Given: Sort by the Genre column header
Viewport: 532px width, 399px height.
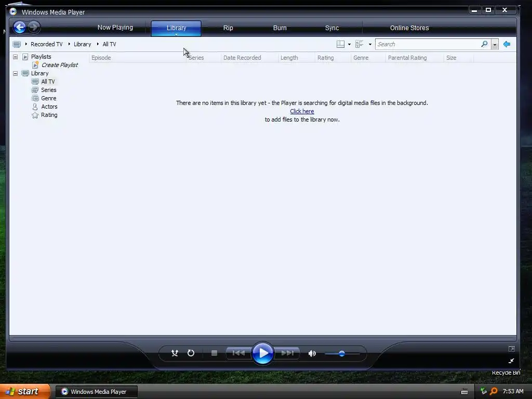Looking at the screenshot, I should point(368,58).
